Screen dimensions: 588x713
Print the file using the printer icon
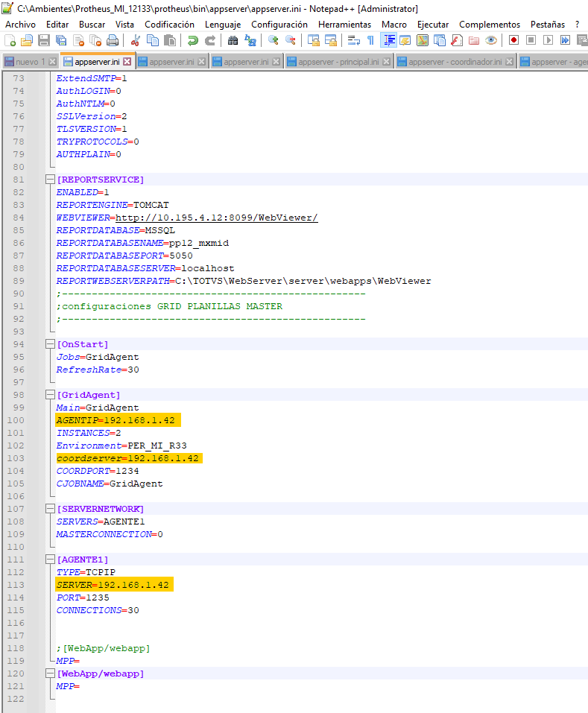(113, 40)
